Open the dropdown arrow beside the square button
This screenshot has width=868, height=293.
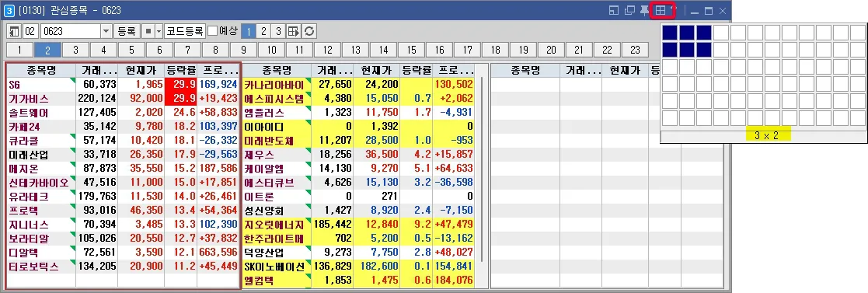click(159, 31)
